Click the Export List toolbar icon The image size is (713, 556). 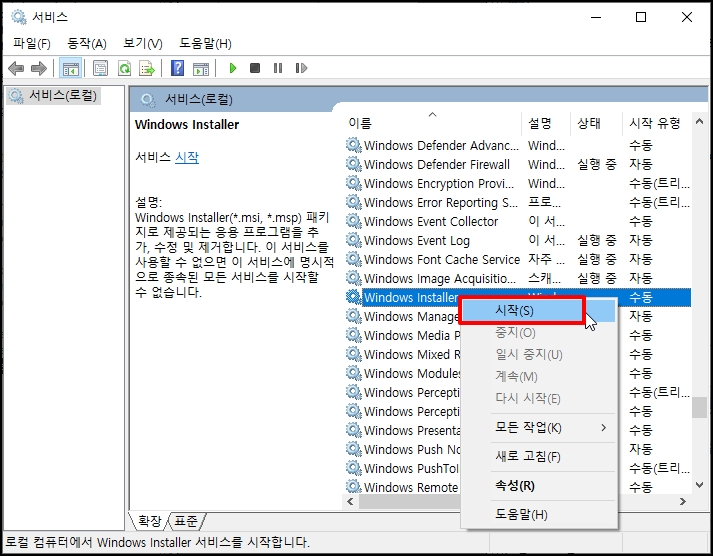[x=147, y=69]
